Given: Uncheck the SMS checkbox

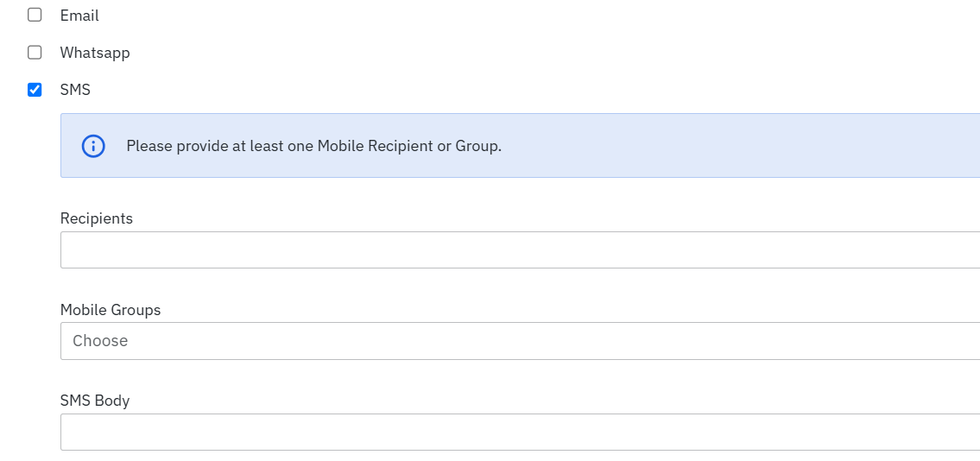Looking at the screenshot, I should [35, 90].
